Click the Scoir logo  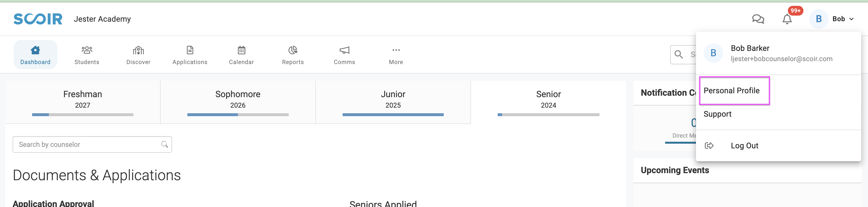point(38,19)
